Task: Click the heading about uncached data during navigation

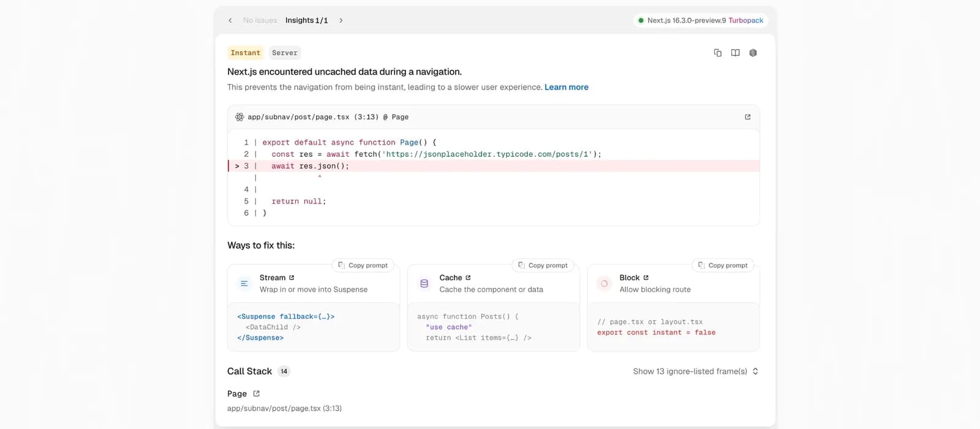Action: point(345,72)
